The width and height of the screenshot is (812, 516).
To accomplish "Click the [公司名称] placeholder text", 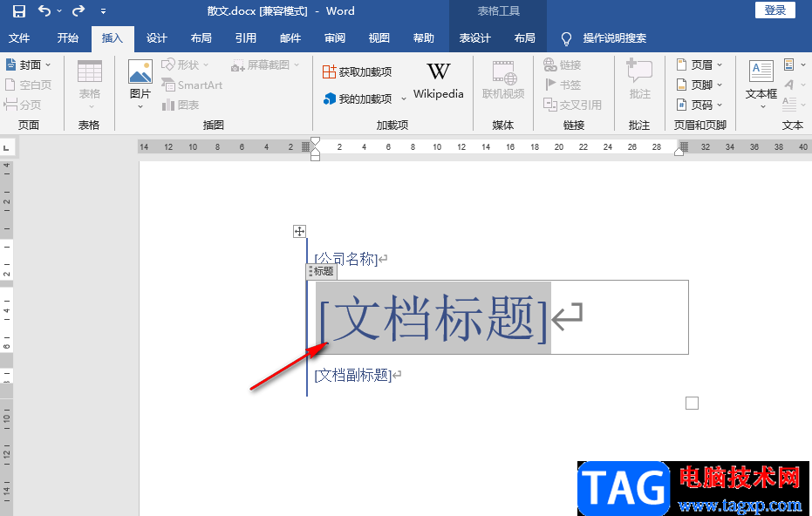I will 346,258.
